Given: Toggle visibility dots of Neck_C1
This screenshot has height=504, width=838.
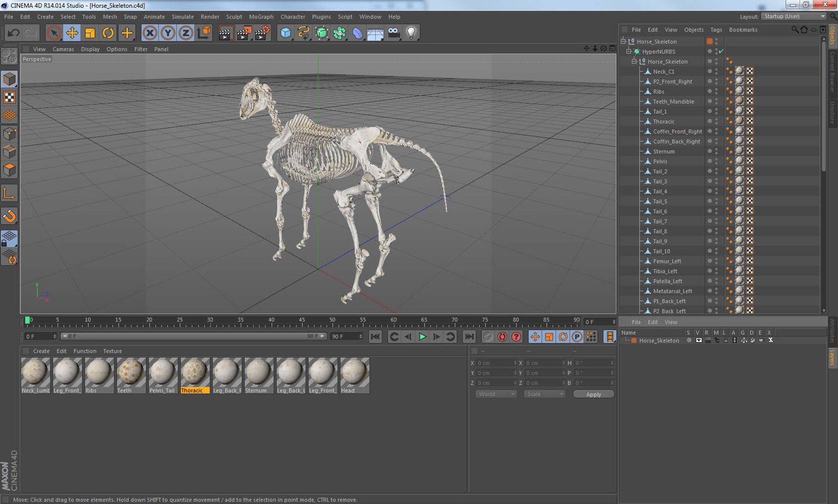Looking at the screenshot, I should (716, 71).
